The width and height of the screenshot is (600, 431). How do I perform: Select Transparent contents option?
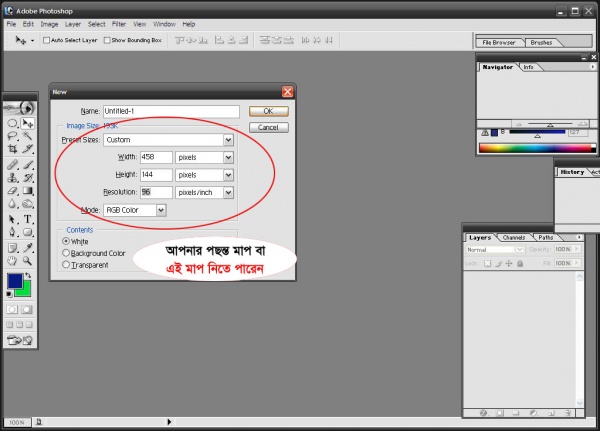[x=66, y=264]
